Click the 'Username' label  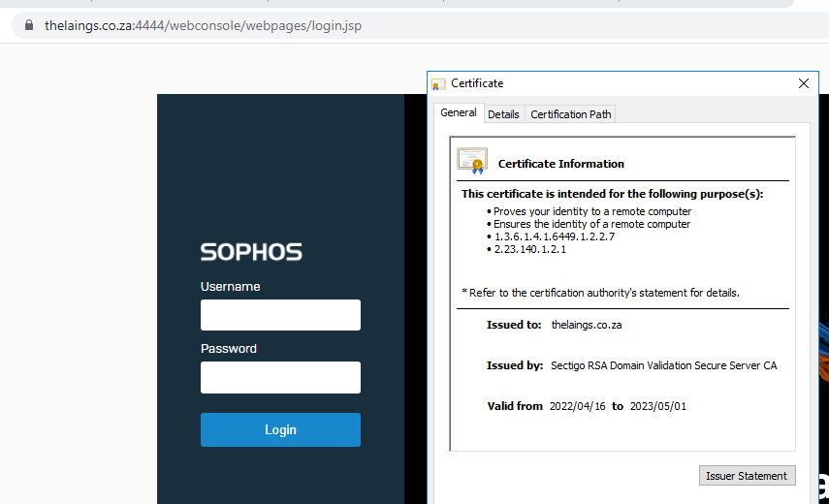tap(230, 286)
